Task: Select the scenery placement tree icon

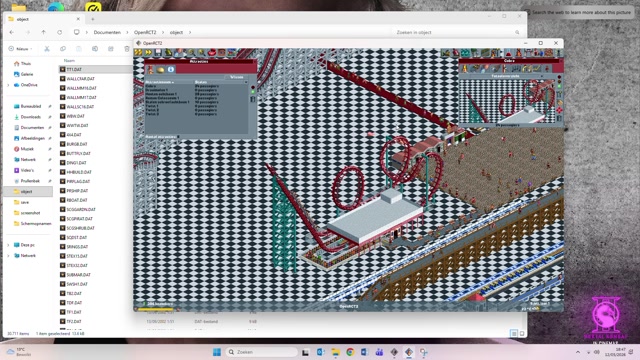Action: pyautogui.click(x=475, y=53)
